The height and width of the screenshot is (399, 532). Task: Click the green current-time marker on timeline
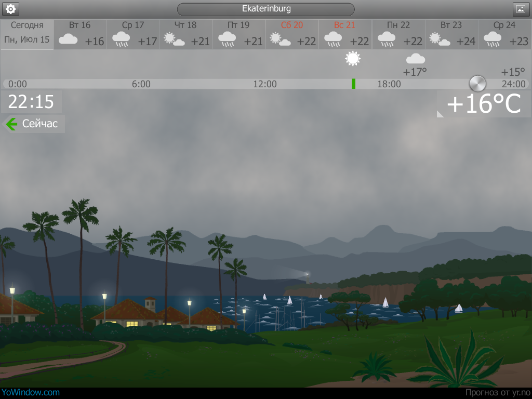(353, 84)
